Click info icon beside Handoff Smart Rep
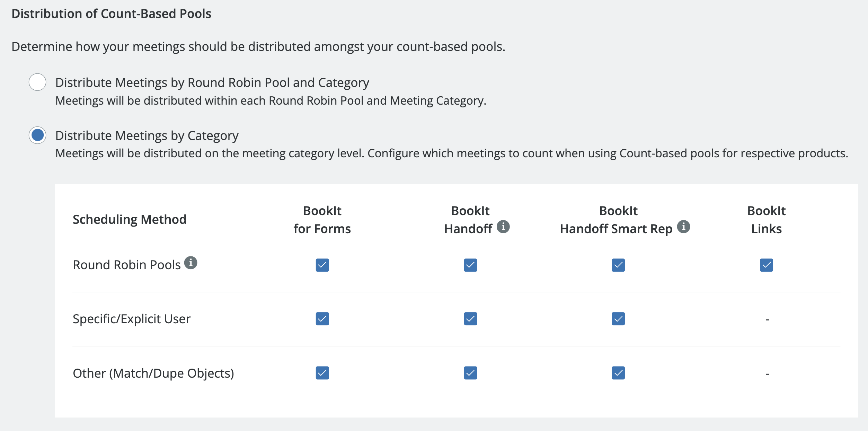Viewport: 868px width, 431px height. (x=683, y=227)
